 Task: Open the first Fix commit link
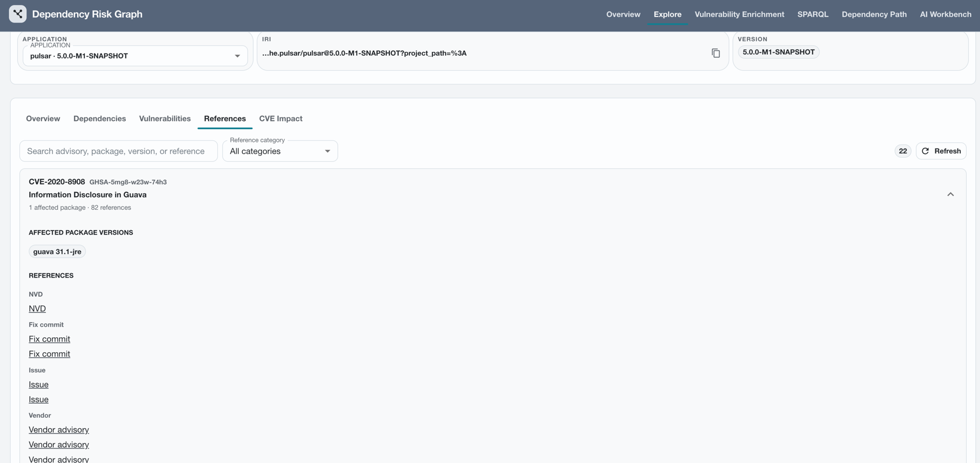49,339
